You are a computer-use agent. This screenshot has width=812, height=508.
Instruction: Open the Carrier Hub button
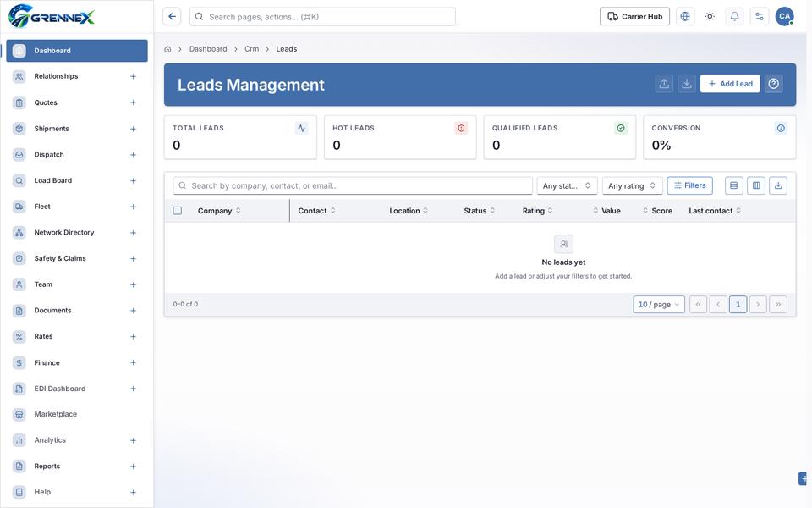click(634, 17)
